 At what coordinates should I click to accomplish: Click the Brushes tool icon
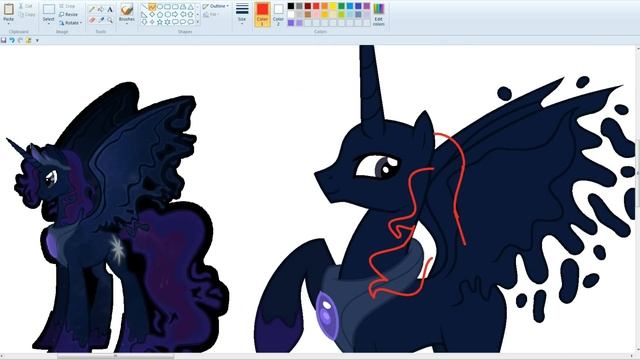[127, 9]
